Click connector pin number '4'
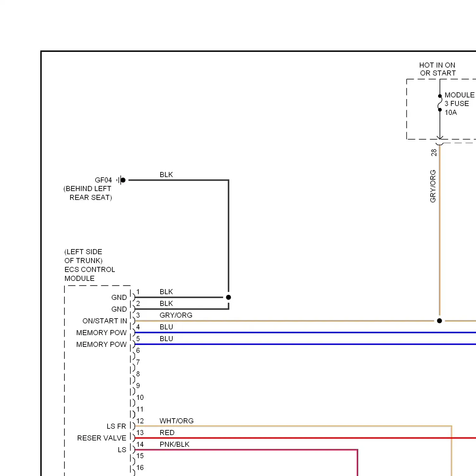The width and height of the screenshot is (476, 476). tap(138, 327)
